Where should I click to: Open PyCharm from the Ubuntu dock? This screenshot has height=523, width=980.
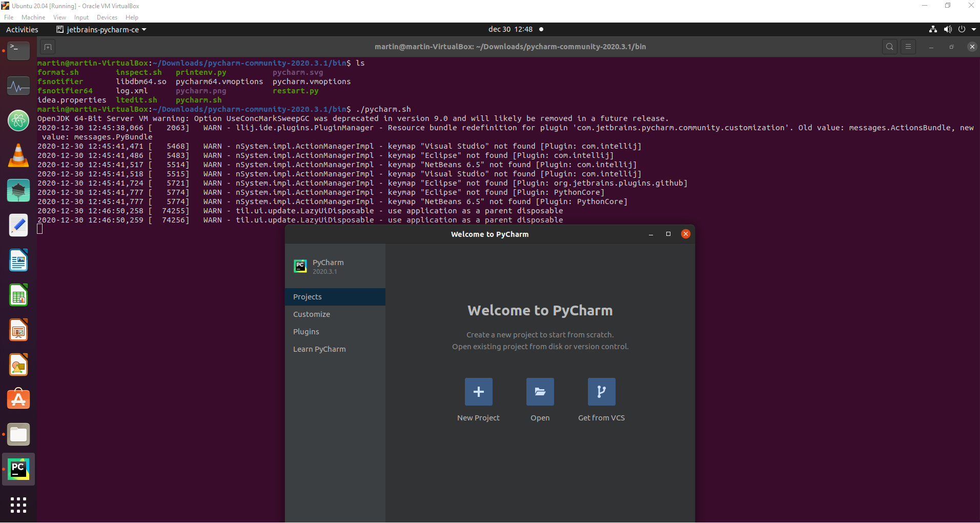[18, 469]
